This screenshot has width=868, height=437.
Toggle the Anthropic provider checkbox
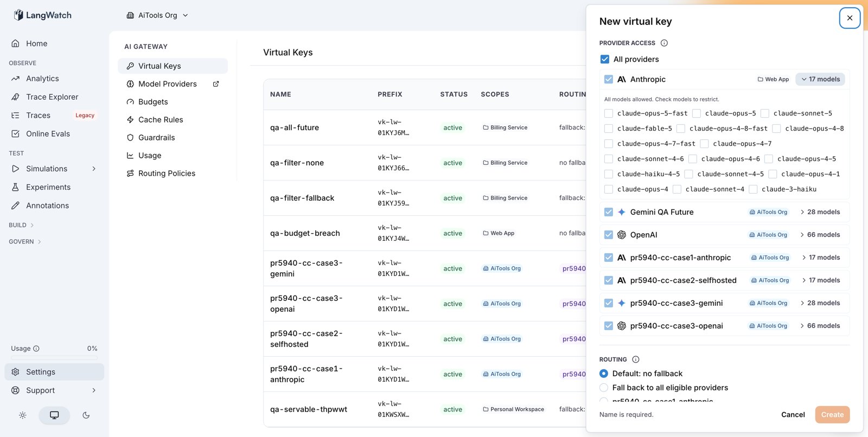609,79
